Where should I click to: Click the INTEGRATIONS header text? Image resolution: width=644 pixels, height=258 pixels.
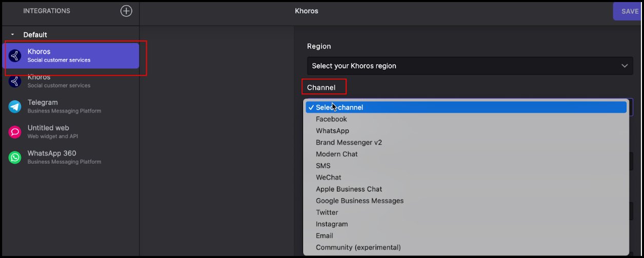point(47,11)
